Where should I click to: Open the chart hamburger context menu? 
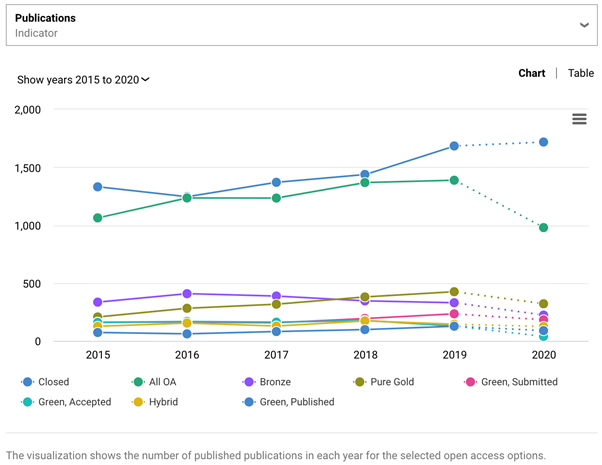click(579, 119)
